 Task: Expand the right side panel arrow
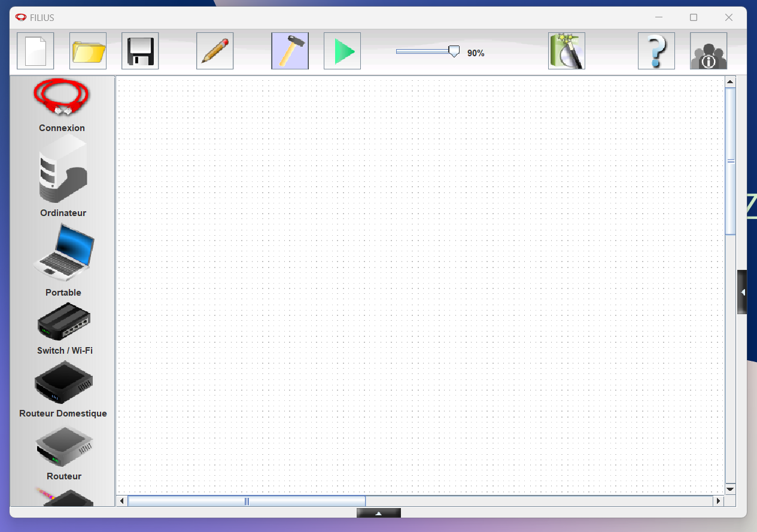coord(742,292)
